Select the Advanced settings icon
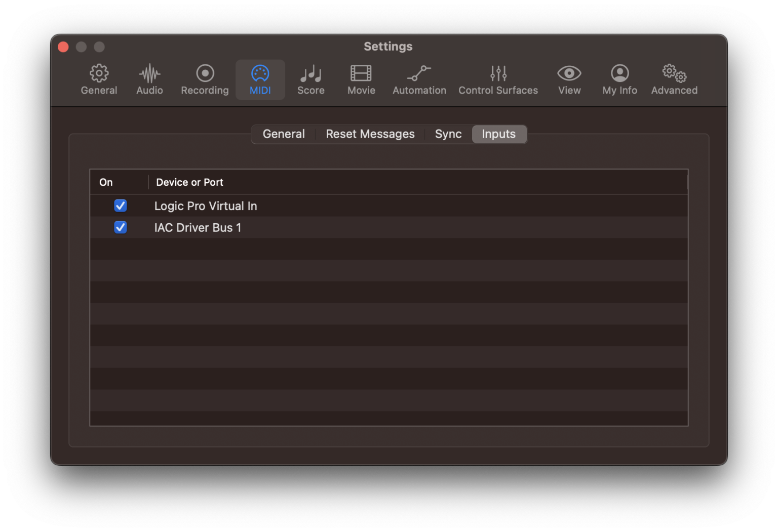Image resolution: width=778 pixels, height=532 pixels. [x=674, y=79]
